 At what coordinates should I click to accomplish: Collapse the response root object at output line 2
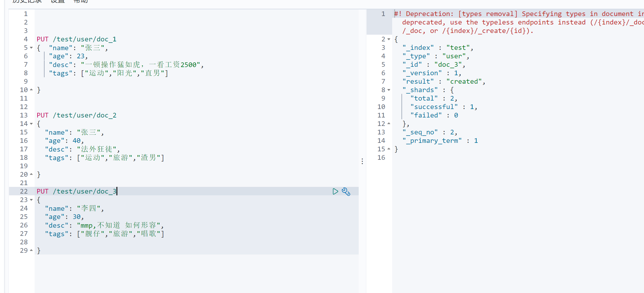(389, 39)
